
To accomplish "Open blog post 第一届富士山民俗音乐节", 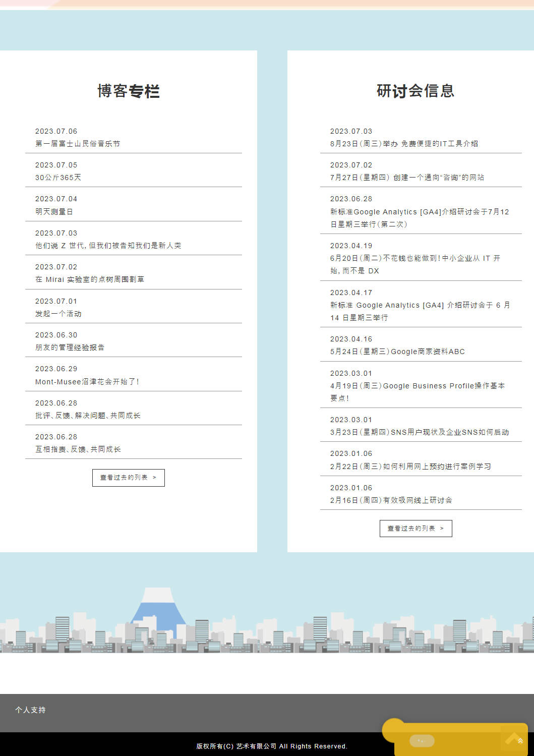I will click(78, 144).
